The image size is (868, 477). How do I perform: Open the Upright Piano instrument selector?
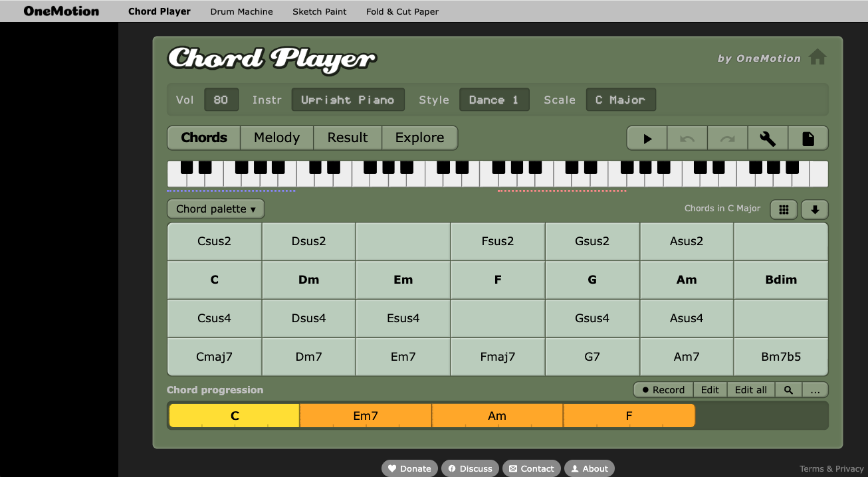coord(348,100)
